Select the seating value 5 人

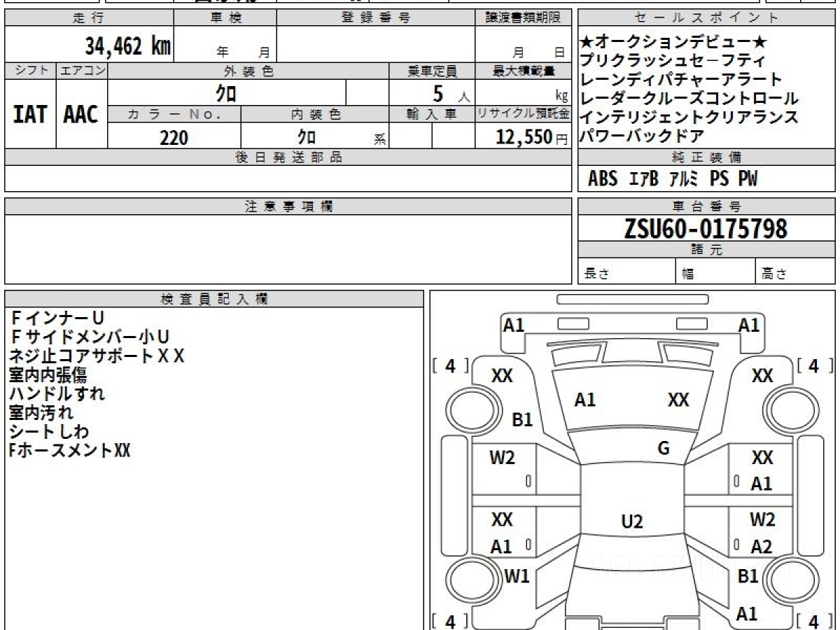[451, 93]
